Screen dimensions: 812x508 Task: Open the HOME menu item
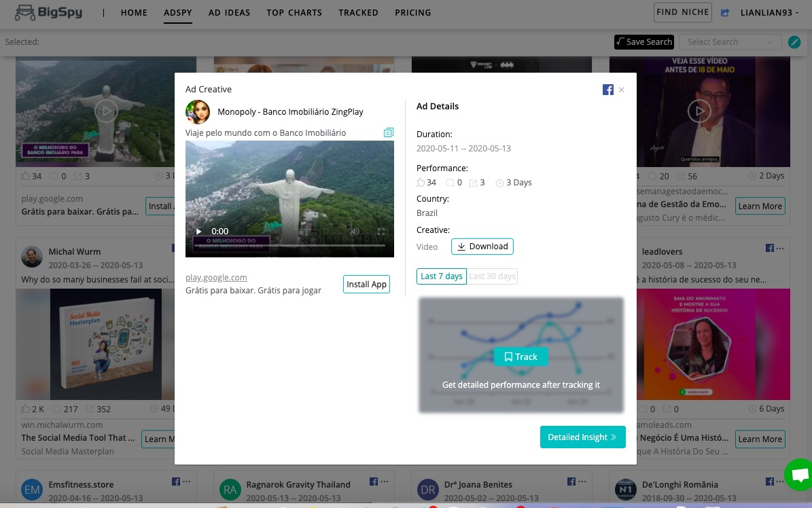tap(134, 12)
